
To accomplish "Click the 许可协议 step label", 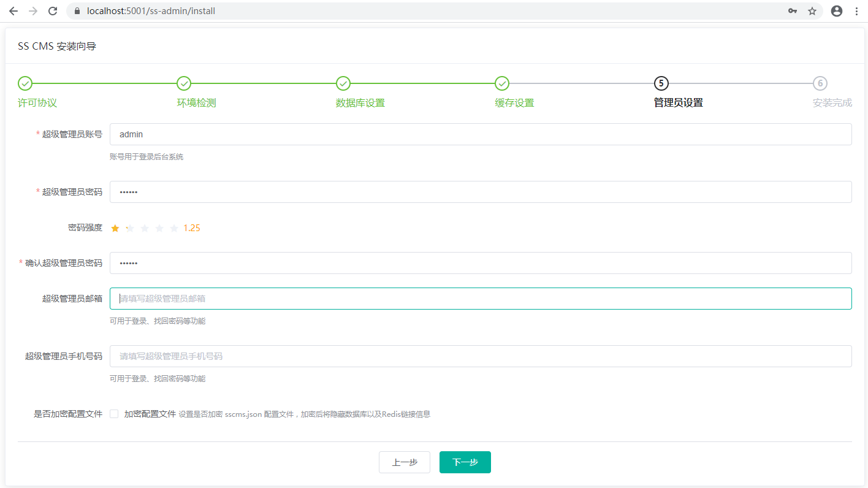I will [x=37, y=103].
